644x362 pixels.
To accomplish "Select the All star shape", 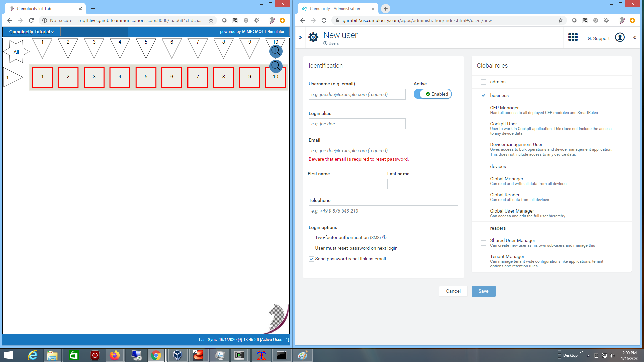I will [x=16, y=52].
